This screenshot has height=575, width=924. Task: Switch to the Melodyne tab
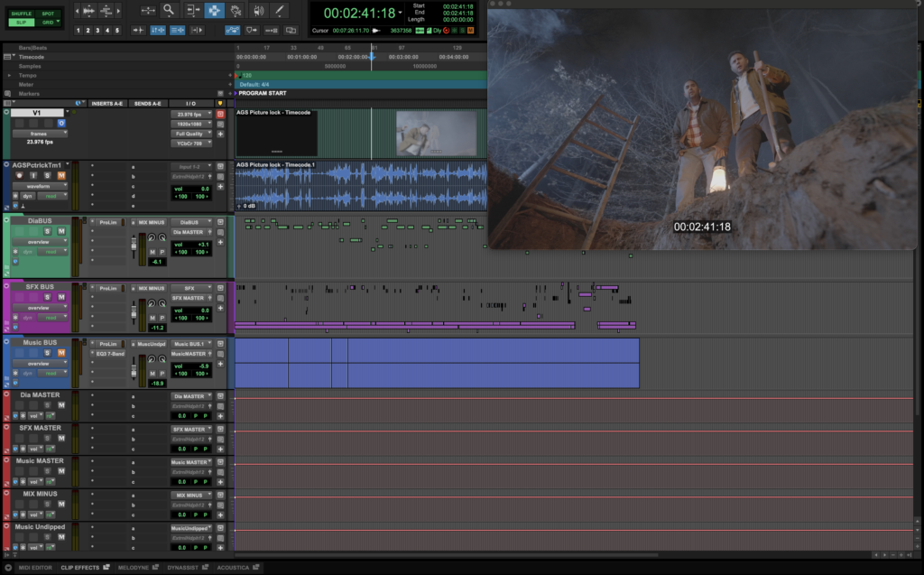[x=133, y=568]
